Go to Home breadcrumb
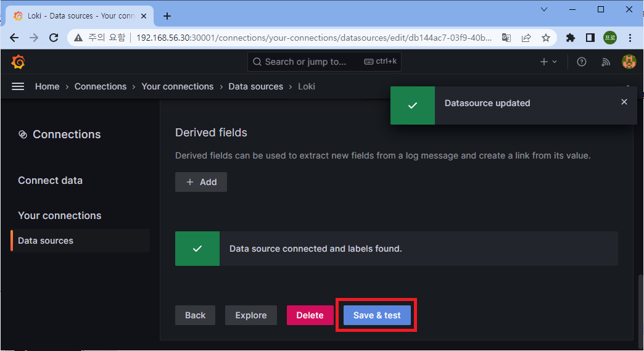The image size is (644, 351). [47, 86]
